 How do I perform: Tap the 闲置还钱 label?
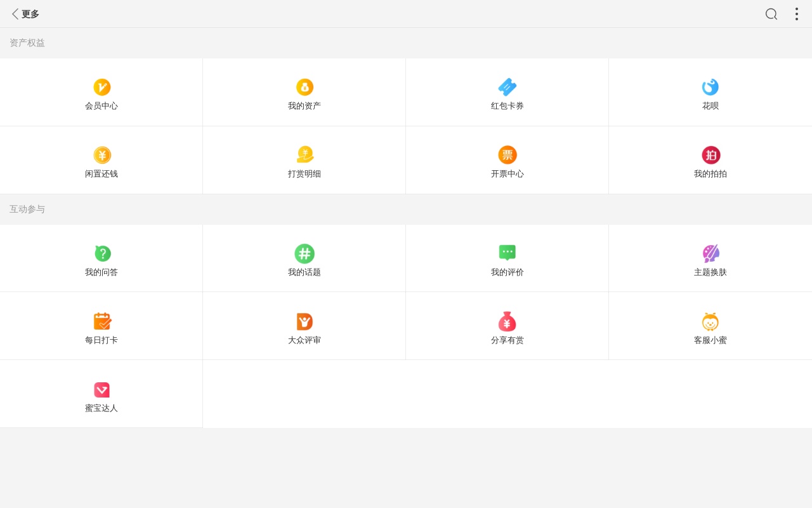tap(101, 174)
